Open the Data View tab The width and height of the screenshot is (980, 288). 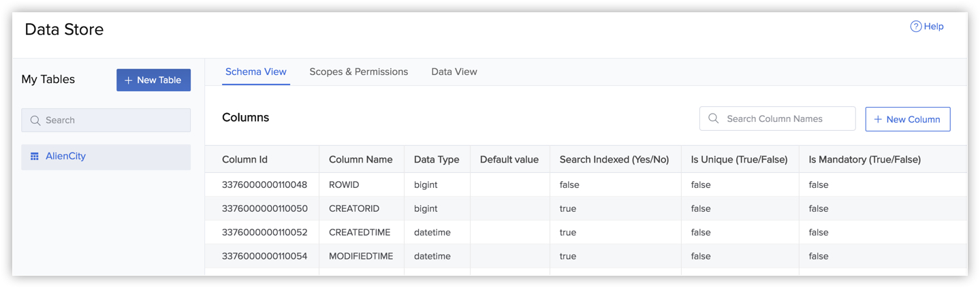click(454, 71)
